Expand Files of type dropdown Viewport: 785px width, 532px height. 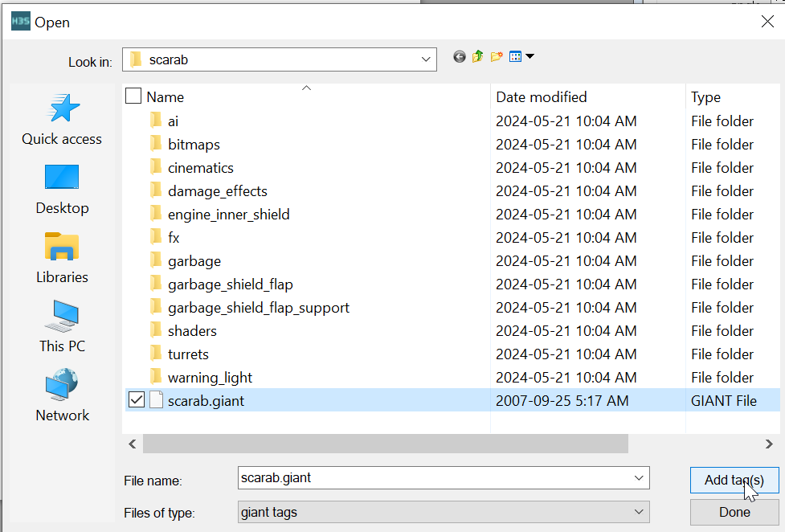click(x=639, y=511)
